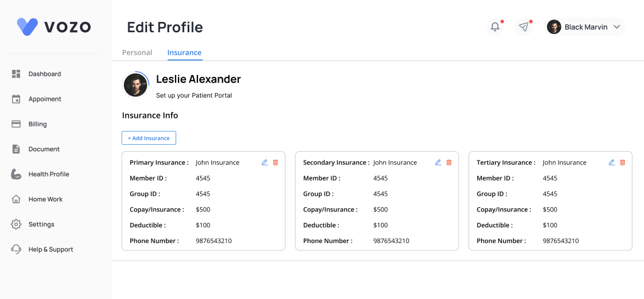644x299 pixels.
Task: Edit the Tertiary Insurance card
Action: pos(612,162)
